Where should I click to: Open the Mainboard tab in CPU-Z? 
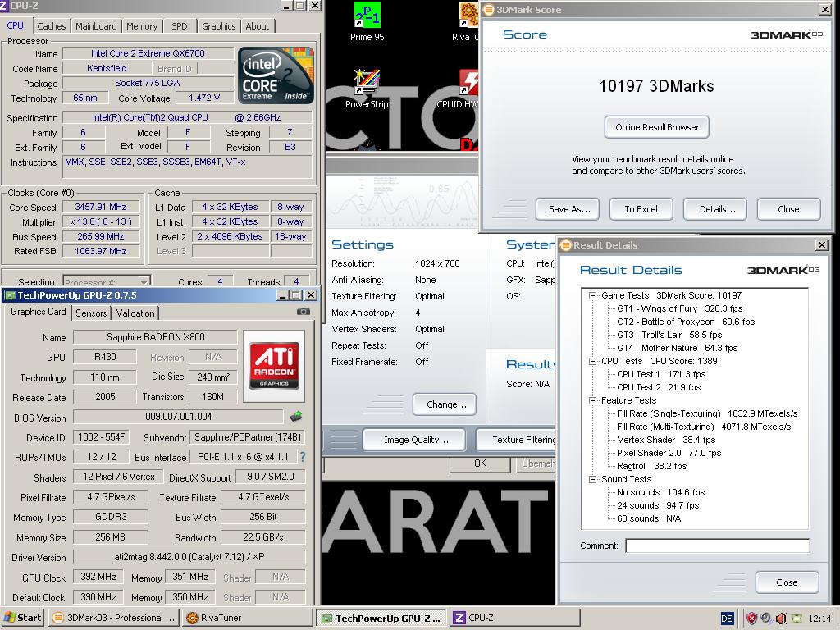(x=96, y=25)
